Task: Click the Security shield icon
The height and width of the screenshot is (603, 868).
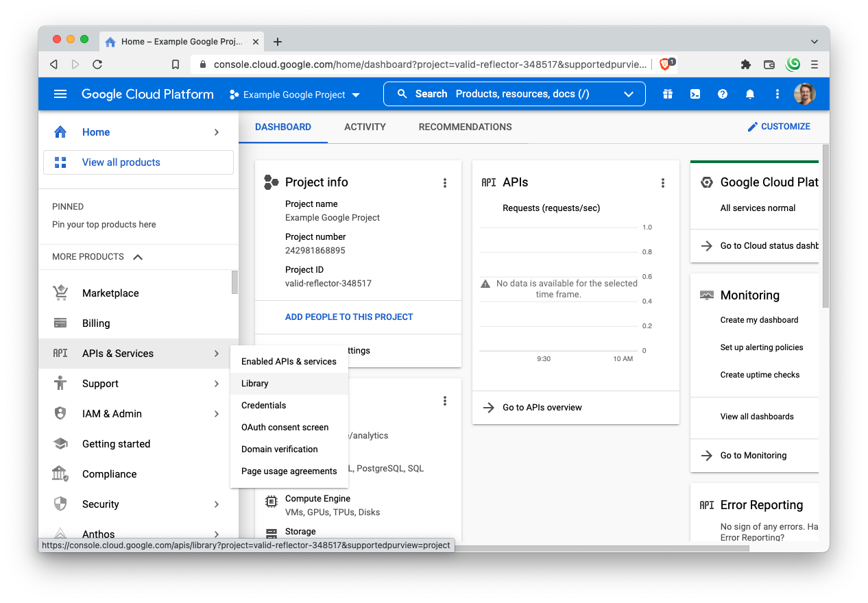Action: (x=60, y=504)
